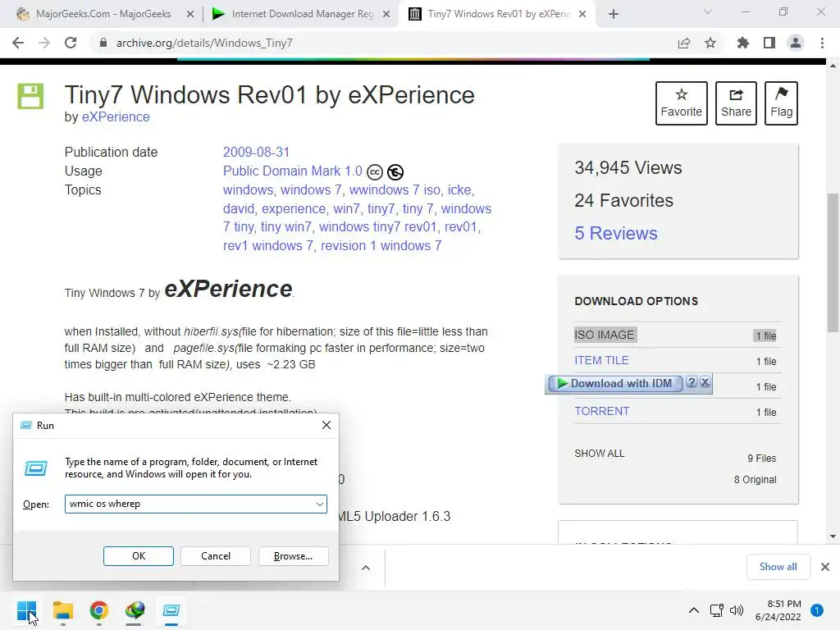Viewport: 840px width, 630px height.
Task: Open the 'tiny win7' topic link
Action: (x=285, y=226)
